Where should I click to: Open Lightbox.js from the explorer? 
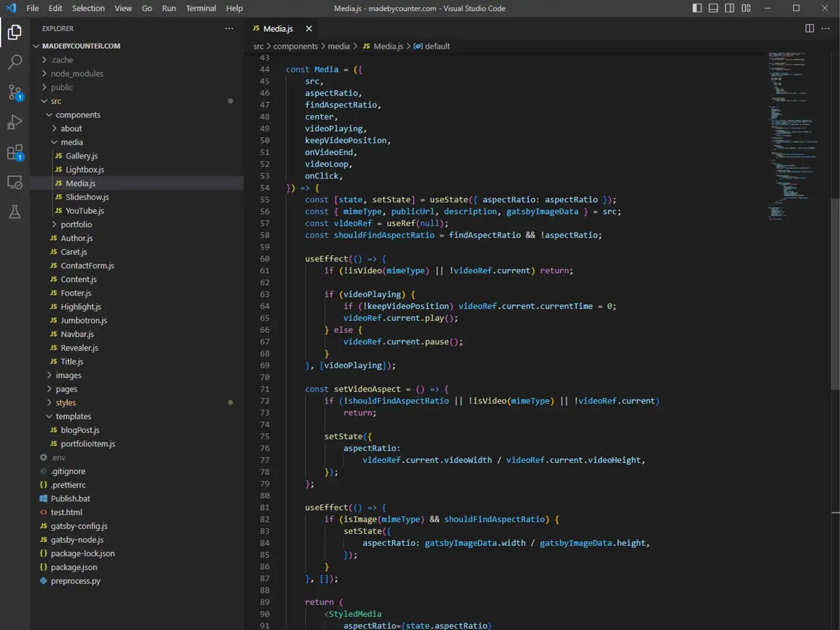pyautogui.click(x=85, y=170)
